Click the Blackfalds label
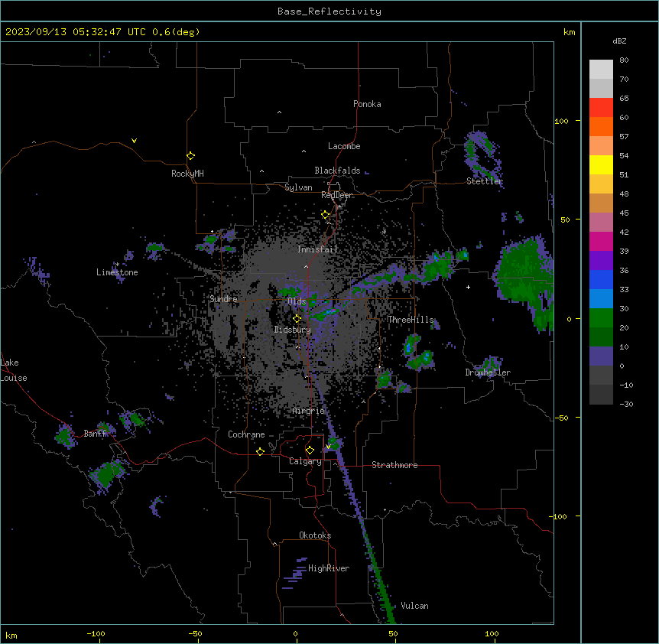 337,171
